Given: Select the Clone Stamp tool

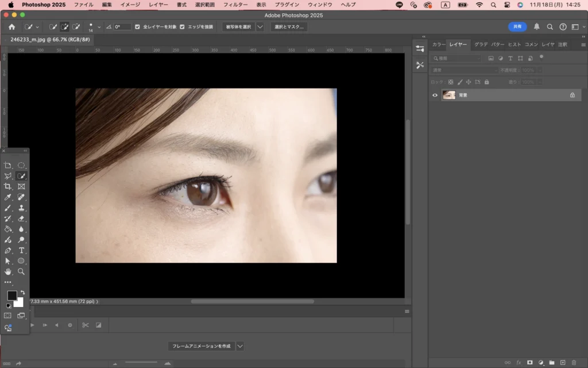Looking at the screenshot, I should click(21, 208).
